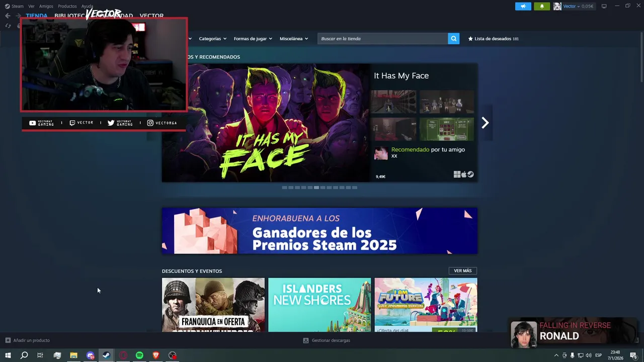644x362 pixels.
Task: Open Spotify from taskbar
Action: tap(139, 355)
